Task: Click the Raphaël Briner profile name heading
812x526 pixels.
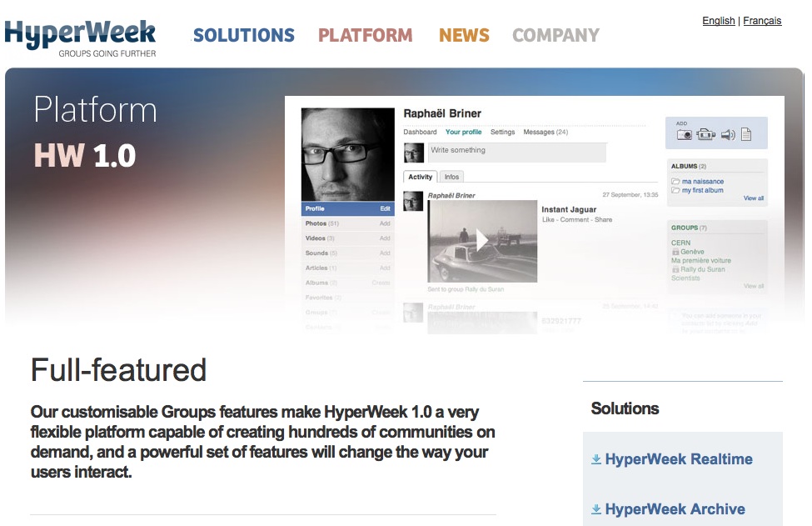Action: click(442, 113)
